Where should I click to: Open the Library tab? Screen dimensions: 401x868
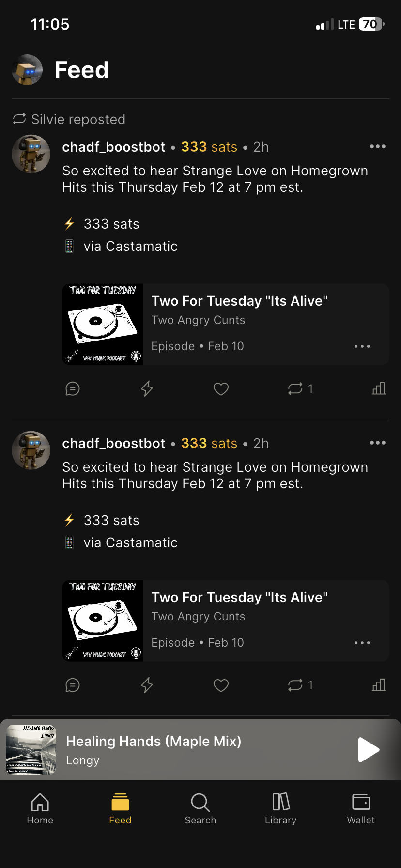tap(280, 808)
